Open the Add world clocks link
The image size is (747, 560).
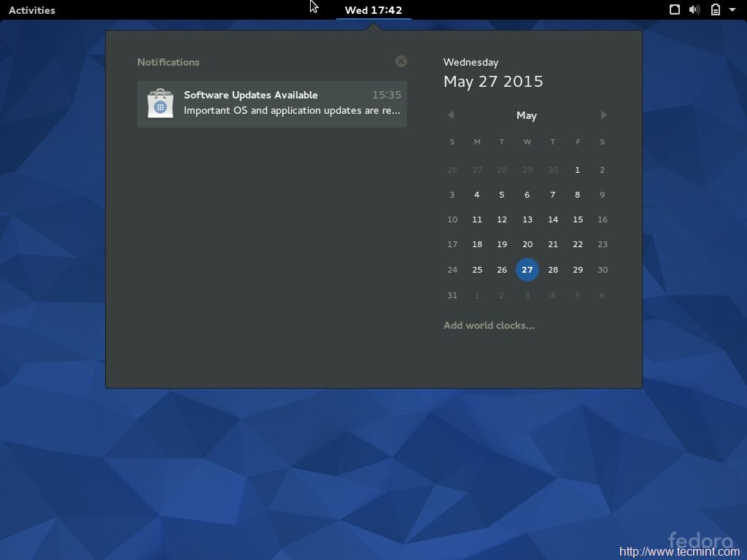[x=489, y=325]
